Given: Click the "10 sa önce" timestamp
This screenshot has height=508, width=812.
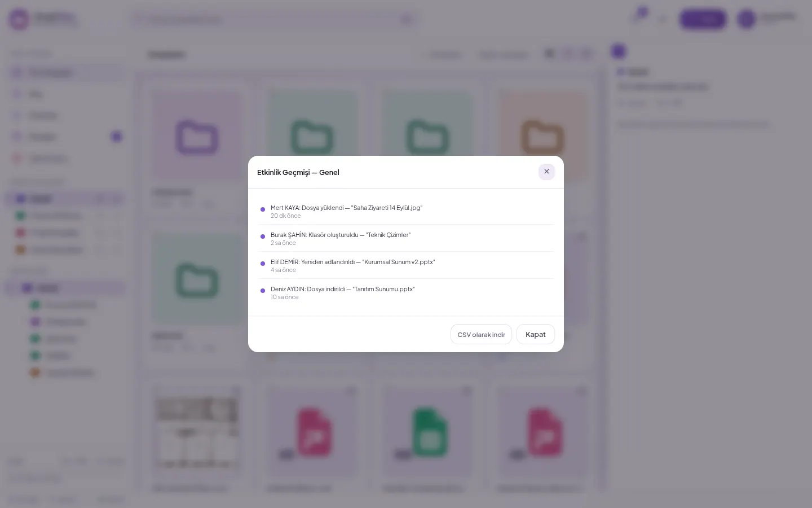Looking at the screenshot, I should click(x=285, y=297).
